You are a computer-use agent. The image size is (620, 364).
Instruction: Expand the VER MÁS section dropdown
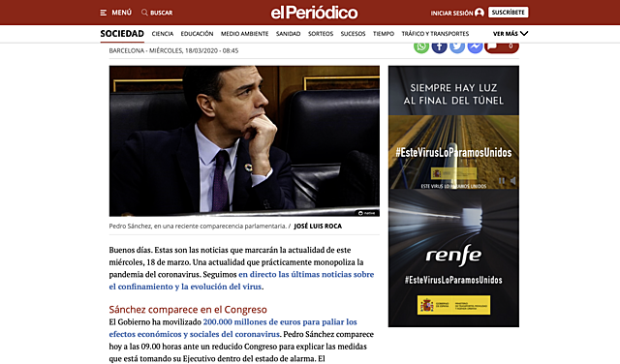click(x=511, y=34)
